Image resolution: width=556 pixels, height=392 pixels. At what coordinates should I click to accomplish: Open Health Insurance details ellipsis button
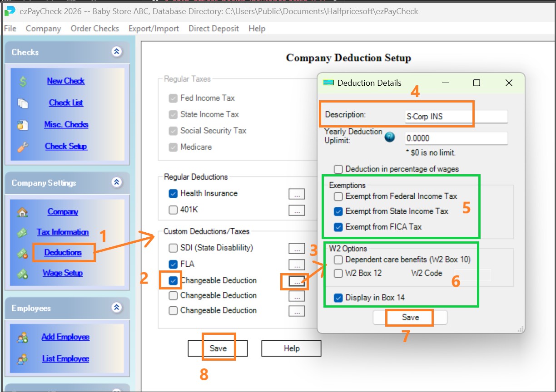297,194
